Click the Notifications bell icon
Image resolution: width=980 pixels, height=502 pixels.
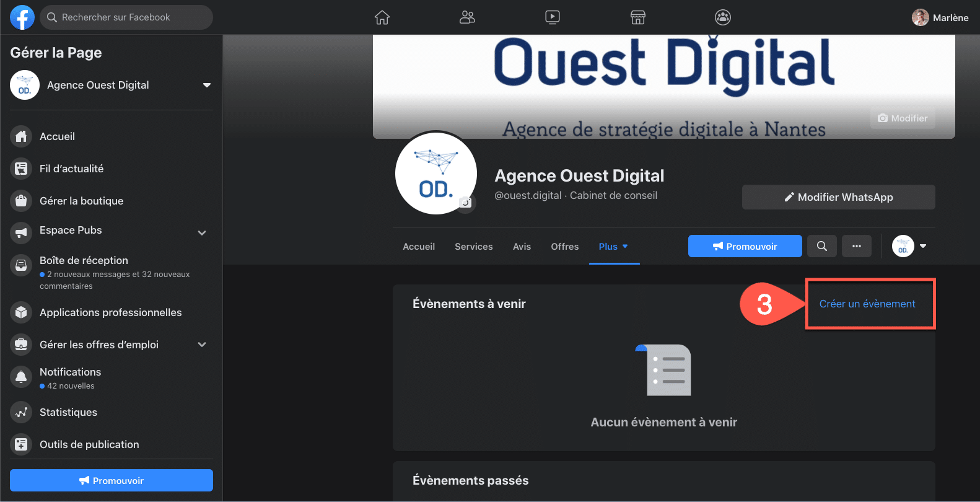click(21, 377)
